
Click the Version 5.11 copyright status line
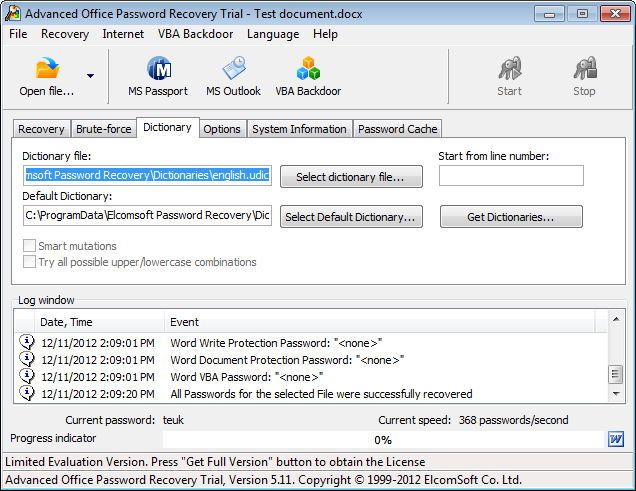pos(264,480)
